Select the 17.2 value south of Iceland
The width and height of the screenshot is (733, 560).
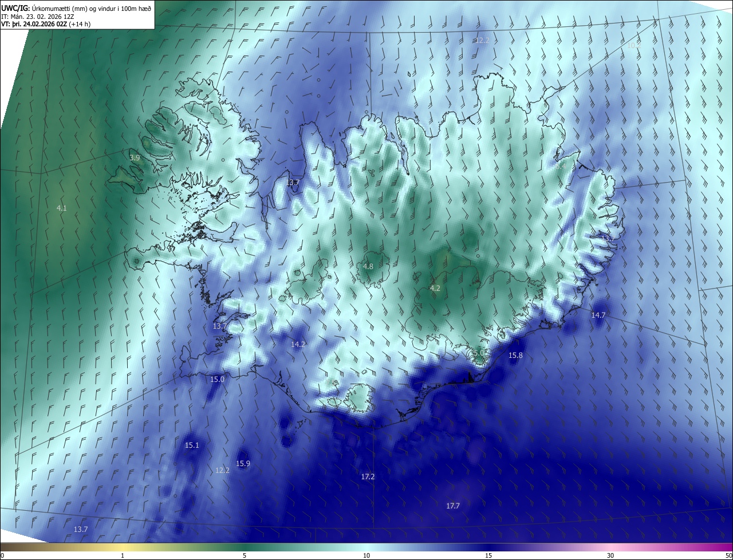(368, 476)
